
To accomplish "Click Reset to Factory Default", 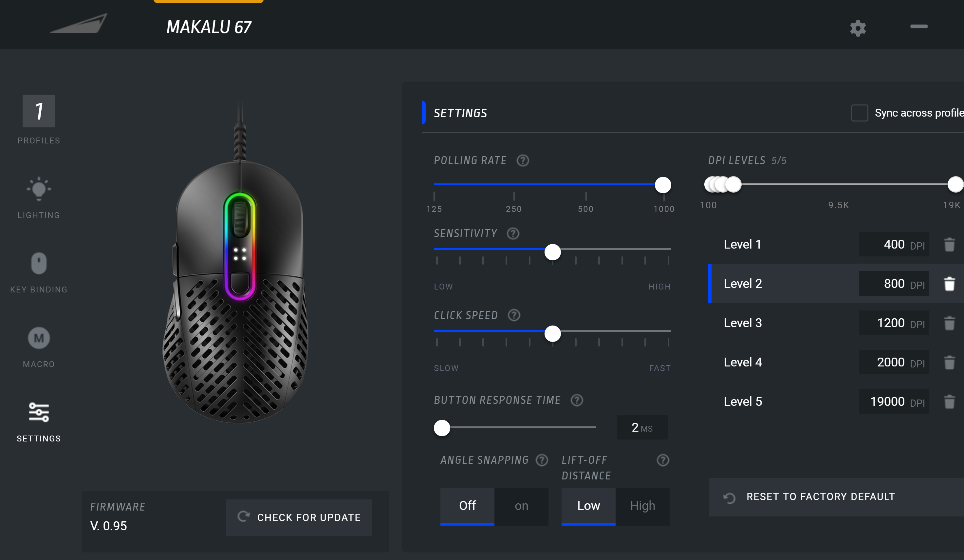I will 820,496.
